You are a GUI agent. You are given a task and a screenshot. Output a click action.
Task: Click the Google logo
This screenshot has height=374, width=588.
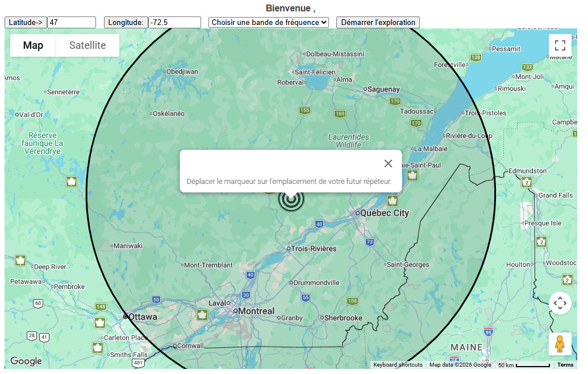[x=26, y=361]
